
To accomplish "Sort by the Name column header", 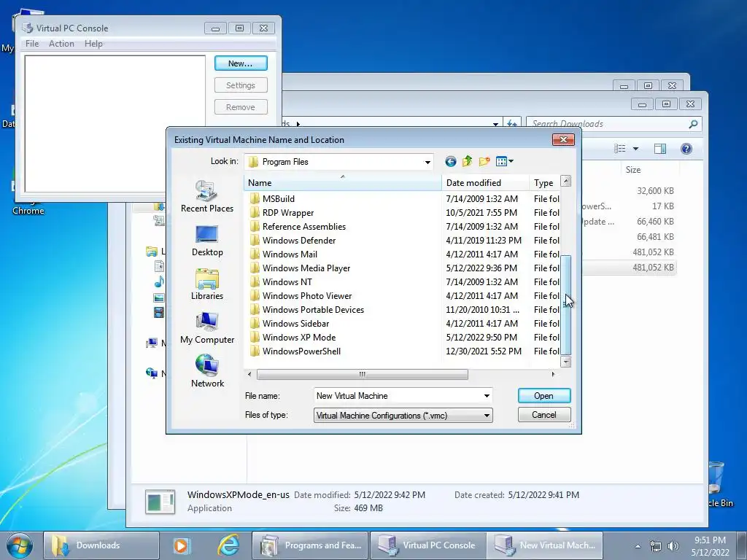I will coord(343,183).
